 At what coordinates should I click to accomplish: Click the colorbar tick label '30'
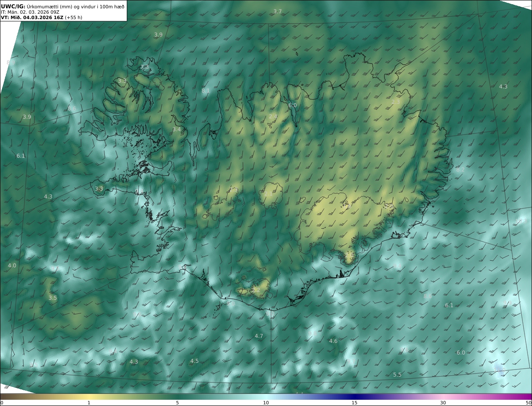(x=443, y=403)
